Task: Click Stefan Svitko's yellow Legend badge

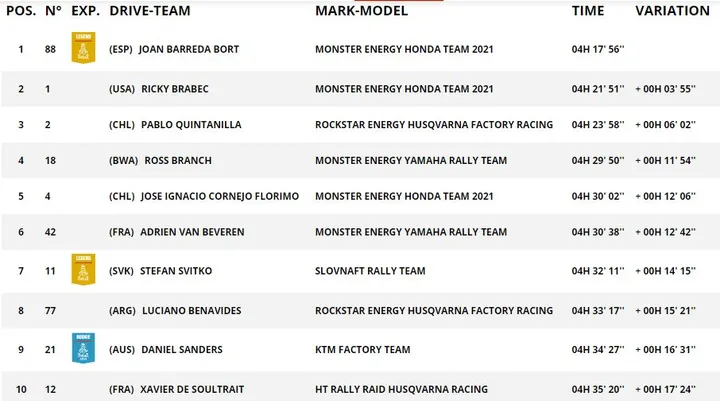Action: pyautogui.click(x=83, y=270)
